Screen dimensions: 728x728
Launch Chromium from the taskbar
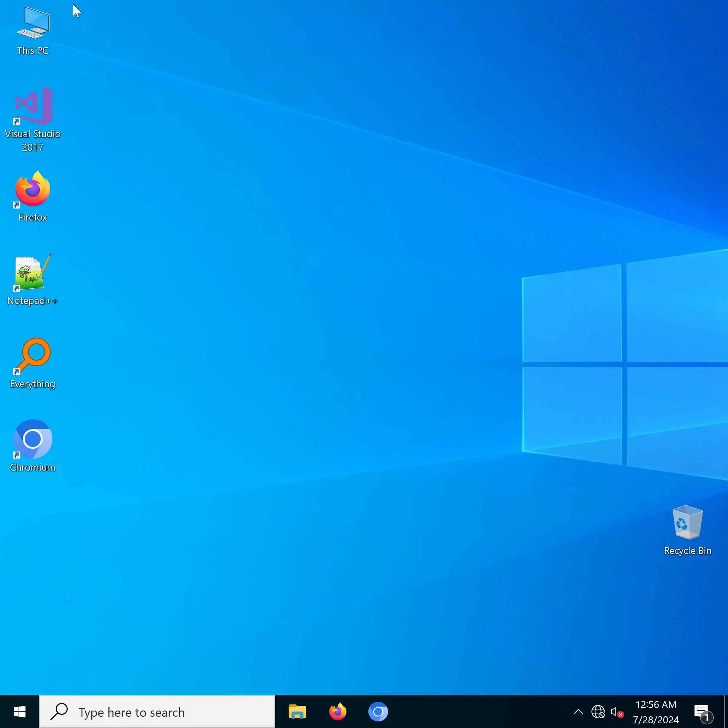[378, 712]
